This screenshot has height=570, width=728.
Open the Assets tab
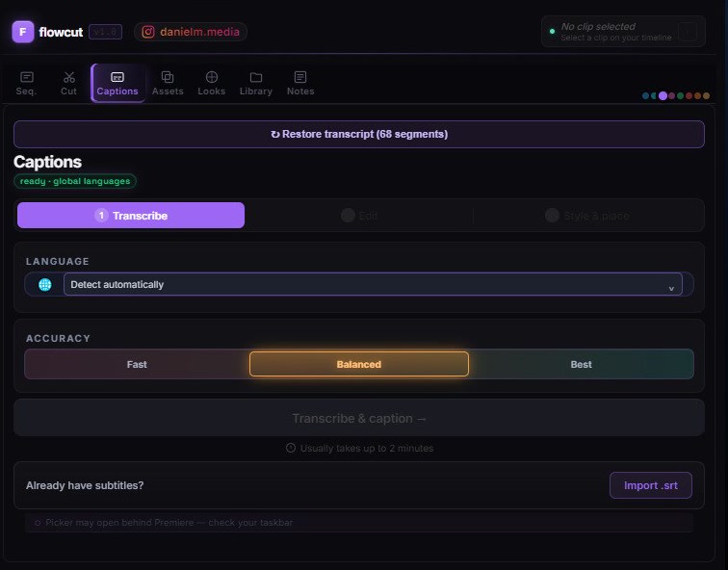pyautogui.click(x=168, y=84)
